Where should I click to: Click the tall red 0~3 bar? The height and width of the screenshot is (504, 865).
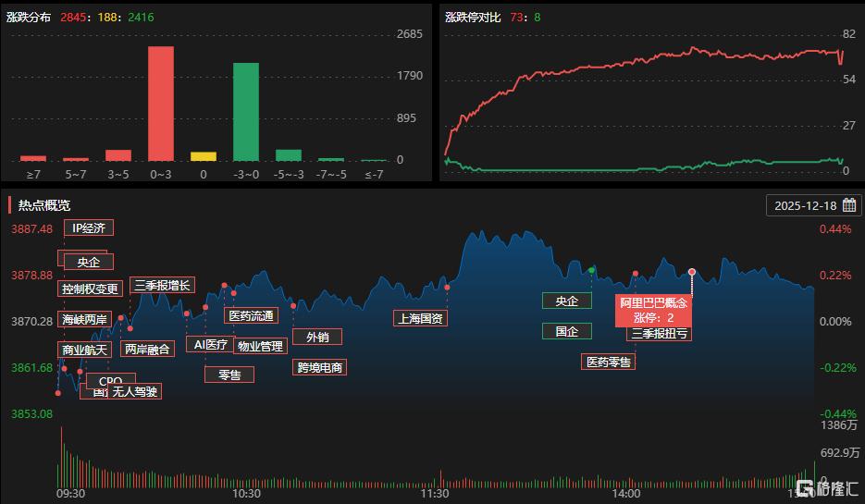point(161,104)
